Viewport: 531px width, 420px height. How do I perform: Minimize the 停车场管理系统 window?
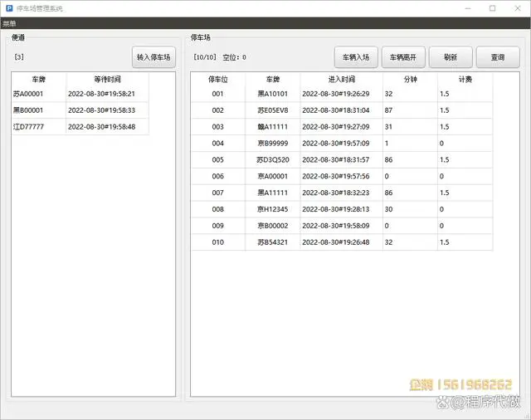(468, 8)
